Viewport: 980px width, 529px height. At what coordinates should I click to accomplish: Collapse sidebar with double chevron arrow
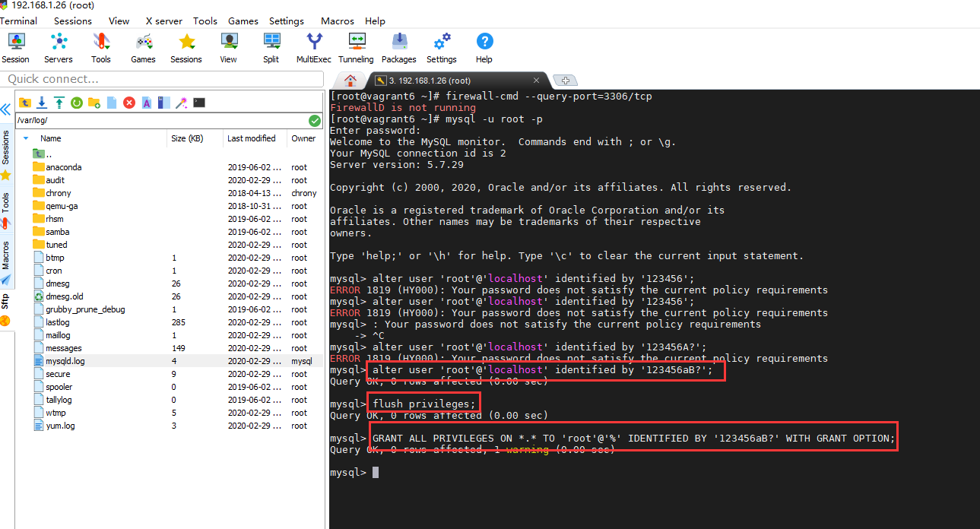[x=5, y=109]
